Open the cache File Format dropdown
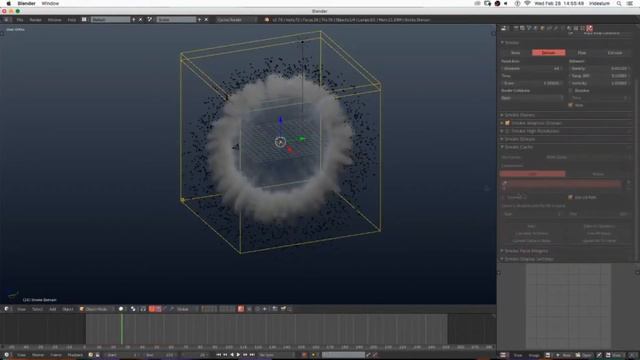This screenshot has width=640, height=360. 588,157
